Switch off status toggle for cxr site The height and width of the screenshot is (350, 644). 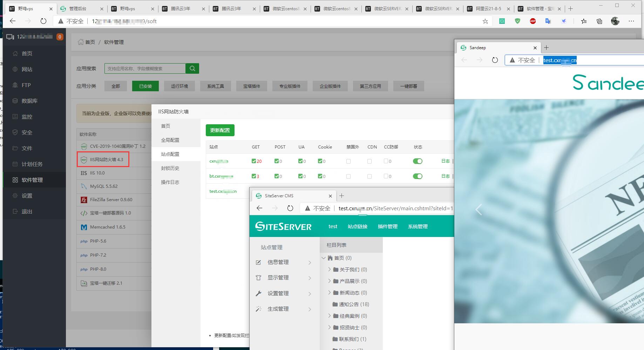pyautogui.click(x=418, y=161)
